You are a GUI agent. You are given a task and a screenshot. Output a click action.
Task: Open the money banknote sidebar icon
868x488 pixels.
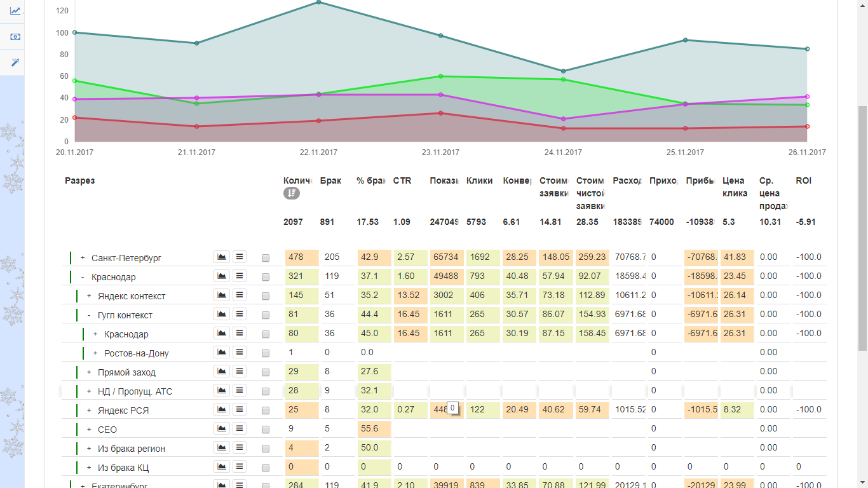pos(15,37)
